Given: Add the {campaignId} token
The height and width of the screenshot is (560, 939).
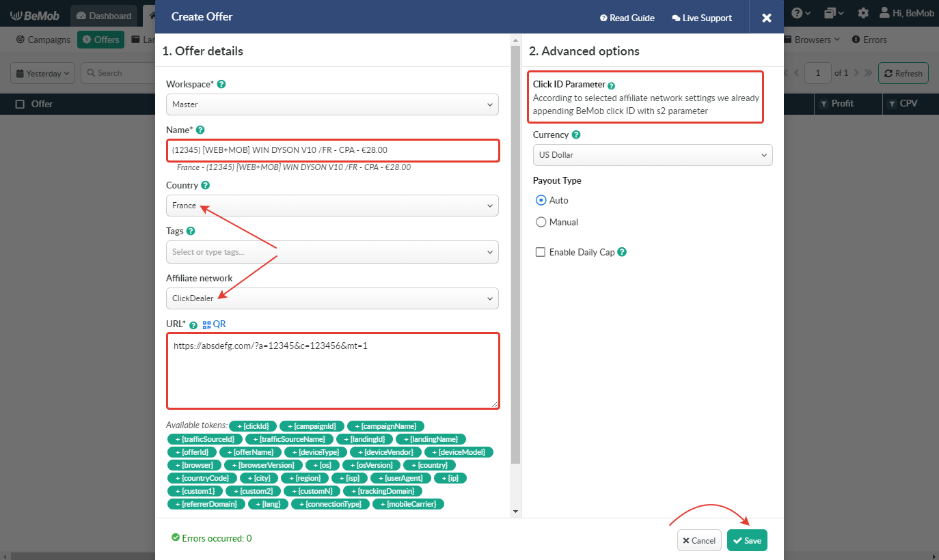Looking at the screenshot, I should point(312,426).
